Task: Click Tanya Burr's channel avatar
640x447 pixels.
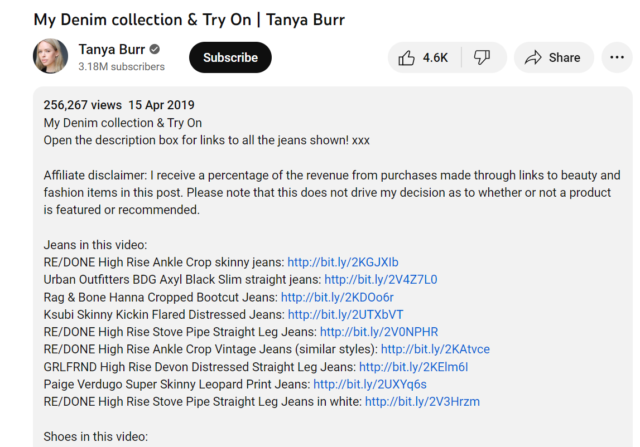Action: 51,57
